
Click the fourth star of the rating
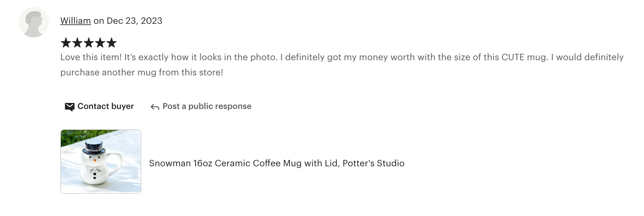[100, 43]
